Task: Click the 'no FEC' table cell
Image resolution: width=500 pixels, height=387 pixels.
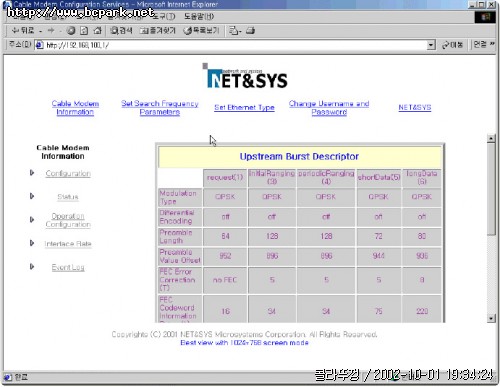Action: pos(225,280)
